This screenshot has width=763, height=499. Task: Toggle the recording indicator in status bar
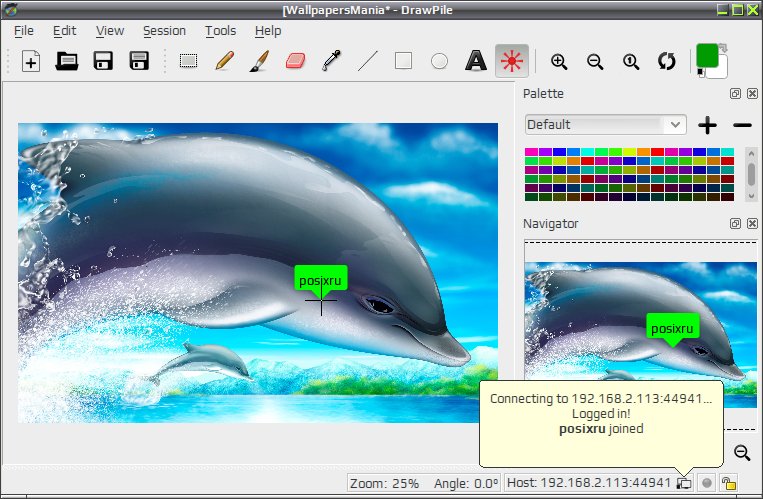[x=707, y=483]
